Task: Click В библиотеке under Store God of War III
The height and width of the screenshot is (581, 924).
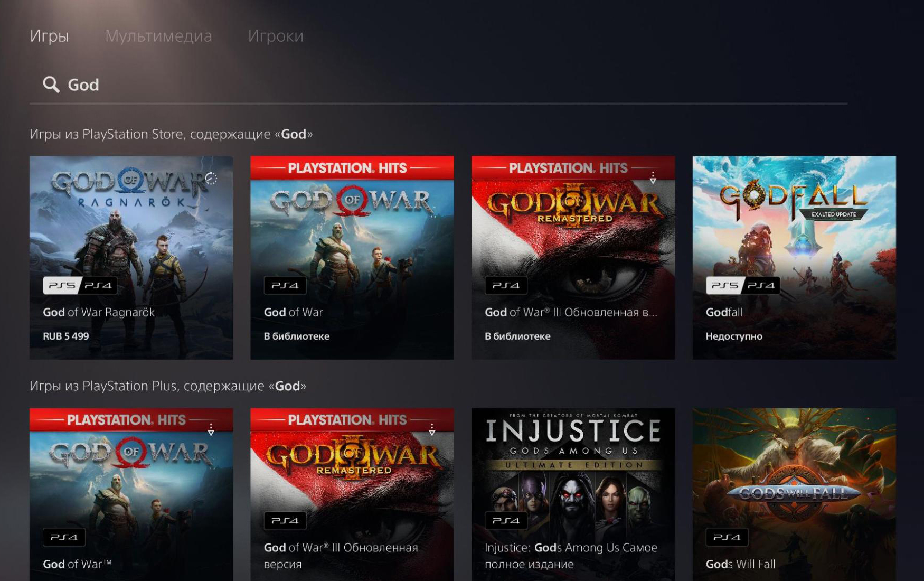Action: coord(517,336)
